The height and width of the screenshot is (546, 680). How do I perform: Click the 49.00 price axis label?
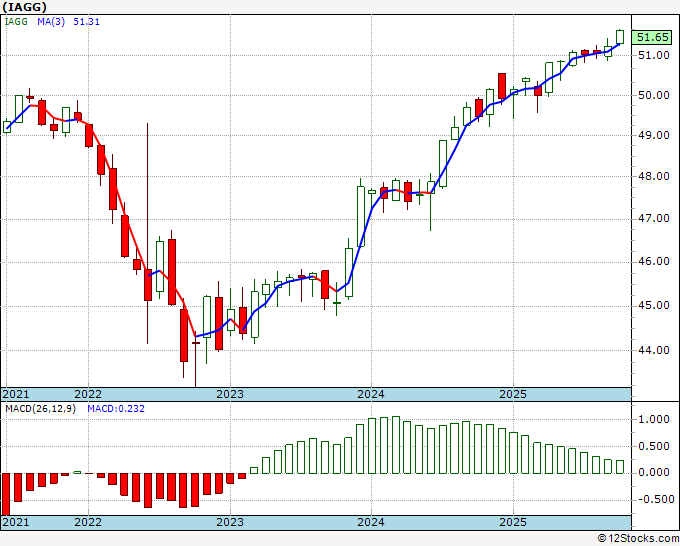[x=654, y=135]
